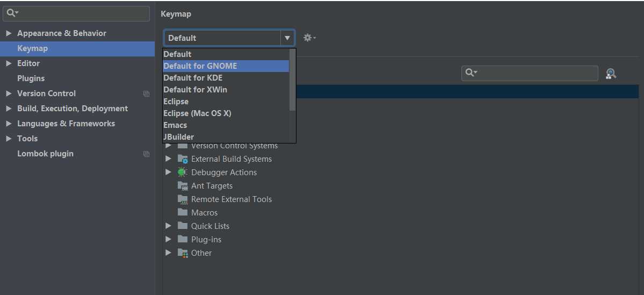Viewport: 644px width, 295px height.
Task: Click in keymap actions search field
Action: [x=530, y=73]
